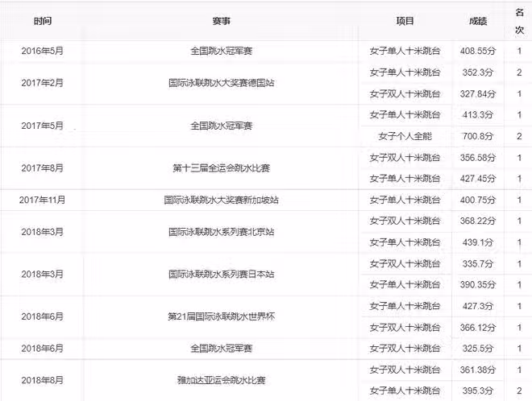This screenshot has width=532, height=401.
Task: Click the 赛事 column header
Action: click(222, 22)
